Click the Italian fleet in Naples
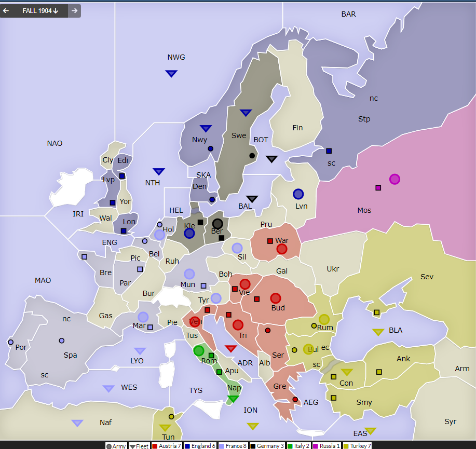The width and height of the screenshot is (476, 449). [x=233, y=399]
